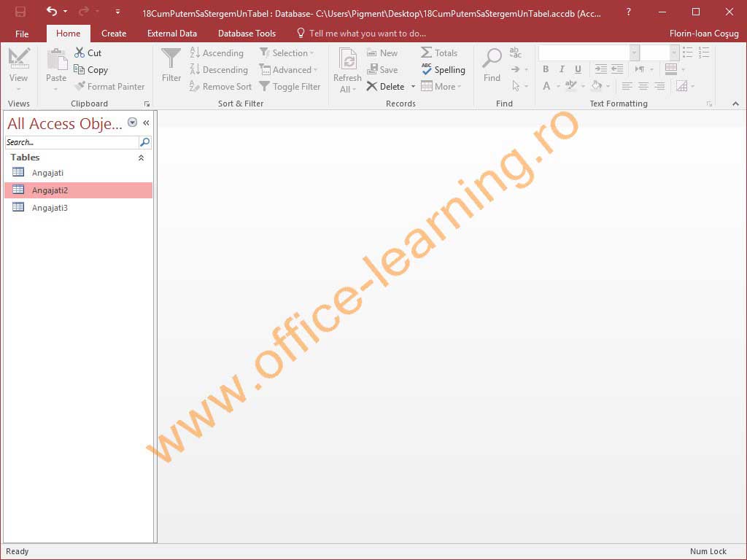This screenshot has height=560, width=747.
Task: Open the Font name combo box
Action: [589, 52]
